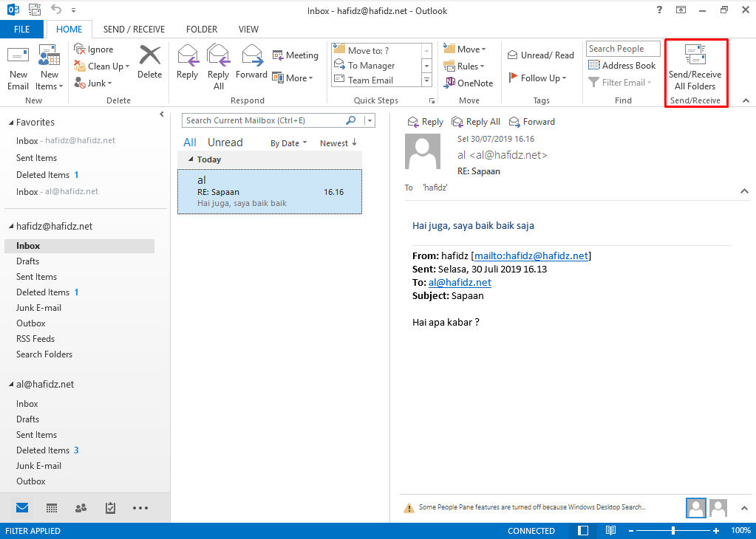Open the New Items menu
The width and height of the screenshot is (756, 539).
[50, 68]
